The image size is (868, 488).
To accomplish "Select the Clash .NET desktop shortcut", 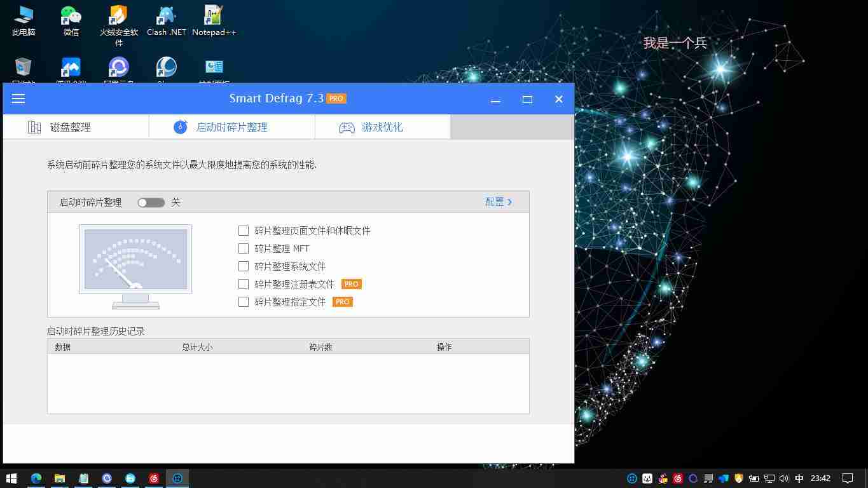I will (x=167, y=21).
